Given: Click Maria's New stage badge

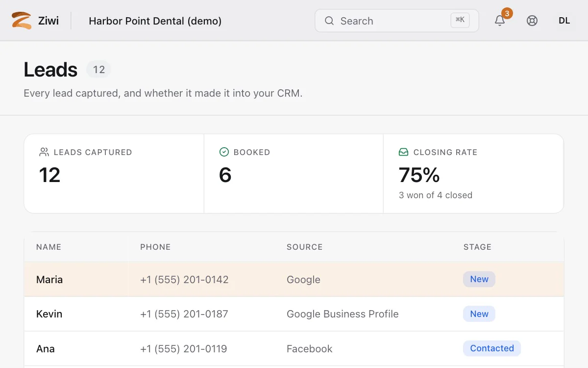Looking at the screenshot, I should click(x=479, y=279).
